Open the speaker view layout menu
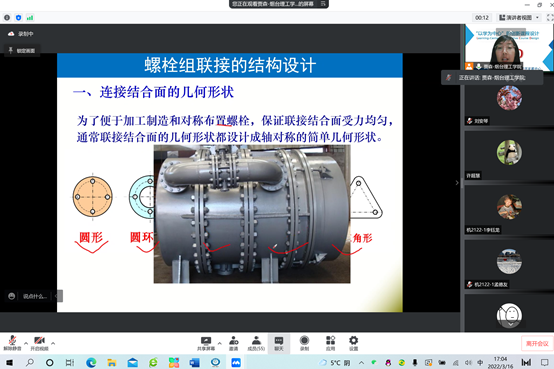The height and width of the screenshot is (369, 554). [x=519, y=17]
